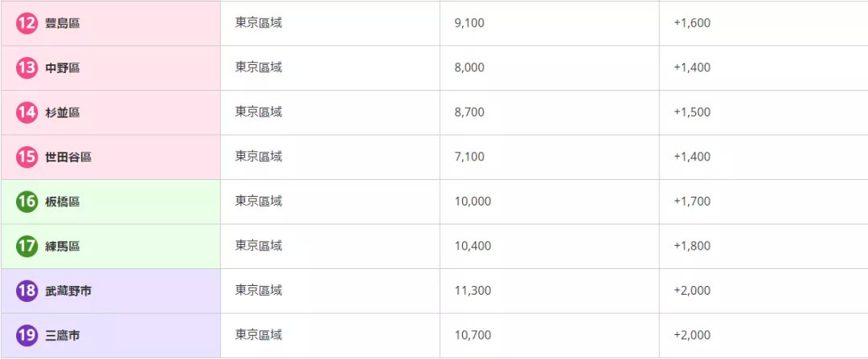868x359 pixels.
Task: Click the 9,100 fare value
Action: point(469,23)
